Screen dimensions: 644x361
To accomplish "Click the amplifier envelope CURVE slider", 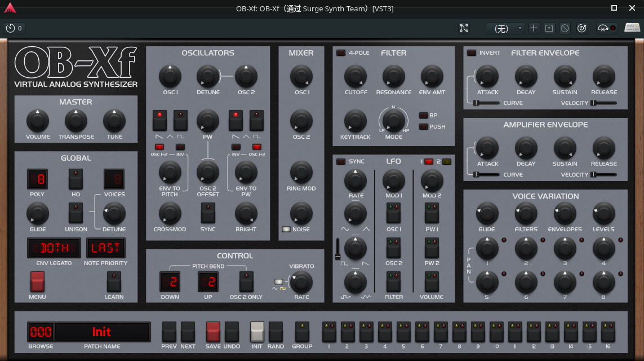I will tap(486, 174).
